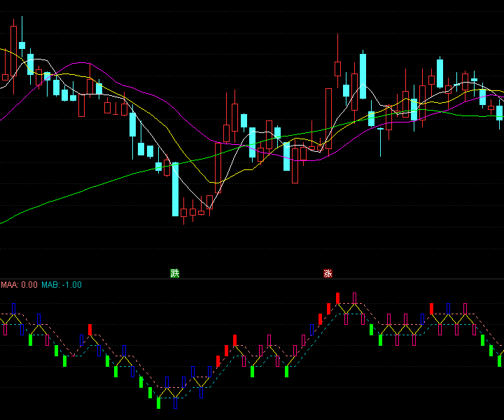Select the MAB: -1.00 indicator label
Screen dimensions: 504x420
62,285
